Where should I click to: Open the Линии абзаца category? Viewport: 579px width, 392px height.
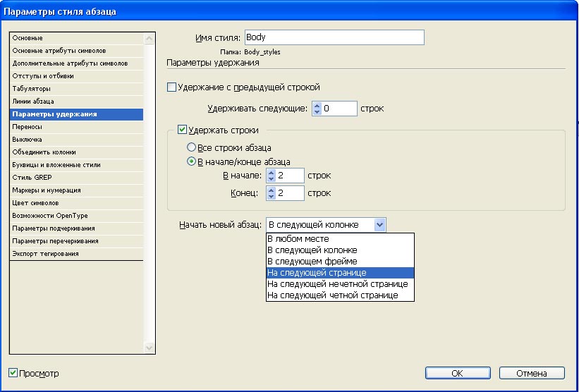click(77, 101)
